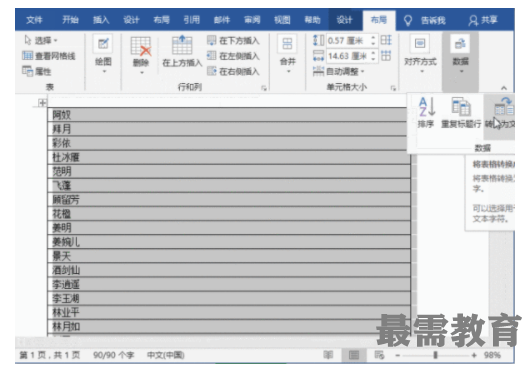
Task: Select the cell 酒剑仙
Action: tap(229, 270)
